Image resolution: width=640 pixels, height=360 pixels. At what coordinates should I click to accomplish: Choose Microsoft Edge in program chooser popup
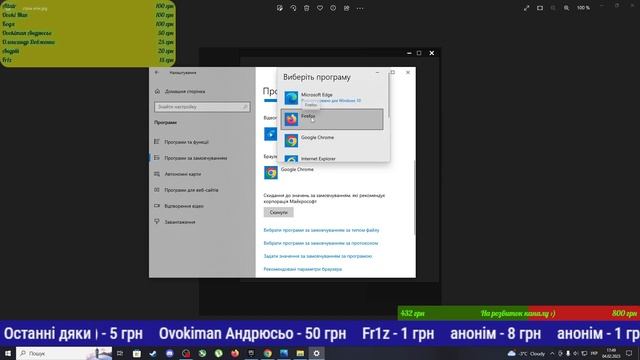click(x=332, y=98)
